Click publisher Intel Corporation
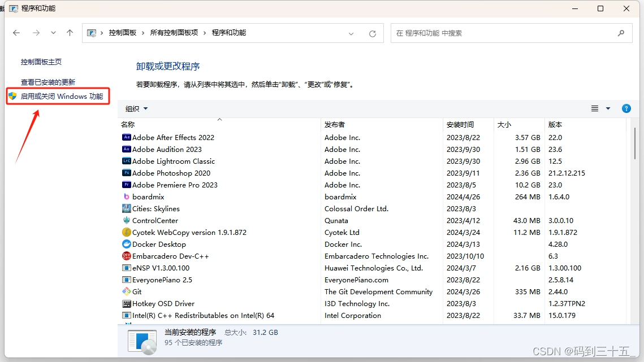The image size is (644, 362). 353,316
